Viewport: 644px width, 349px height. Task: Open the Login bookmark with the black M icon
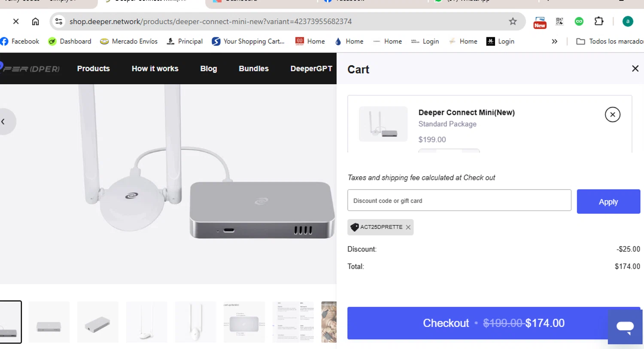point(500,41)
